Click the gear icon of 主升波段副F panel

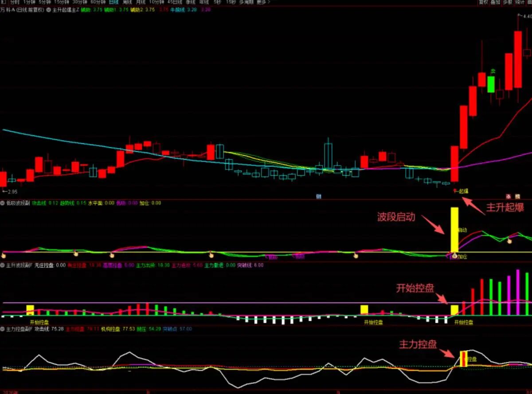tap(3, 265)
